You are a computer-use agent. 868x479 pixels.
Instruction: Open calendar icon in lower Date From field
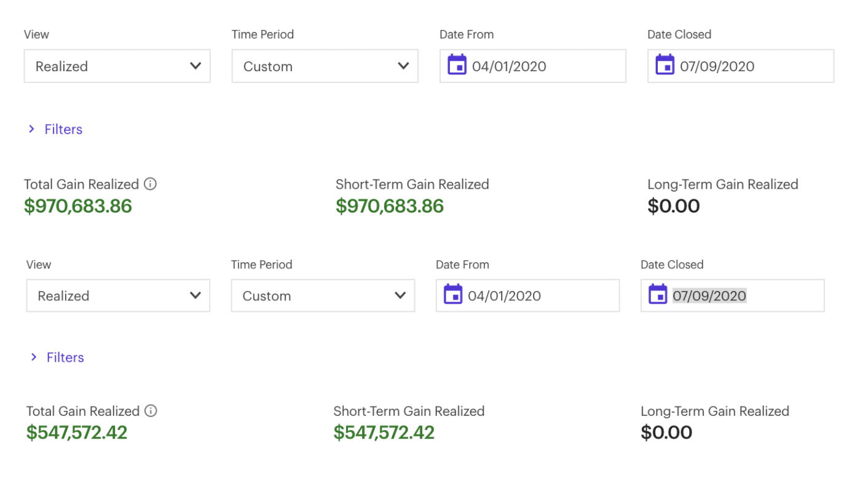click(453, 294)
